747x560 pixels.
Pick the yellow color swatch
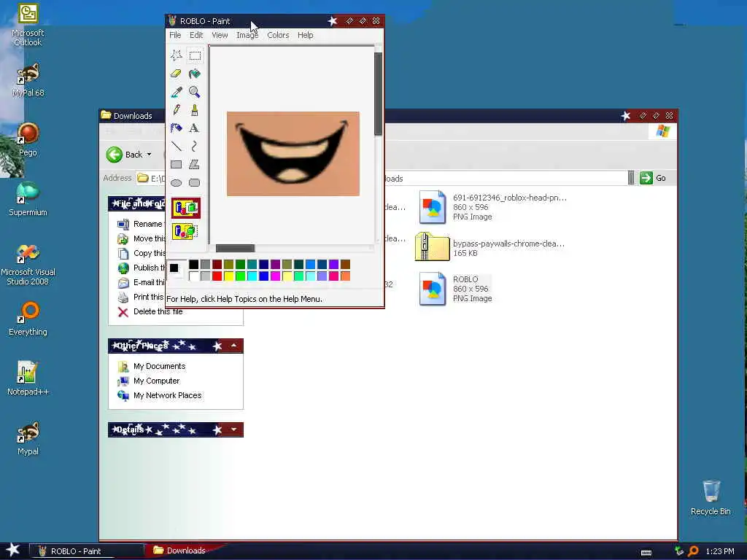(x=228, y=276)
